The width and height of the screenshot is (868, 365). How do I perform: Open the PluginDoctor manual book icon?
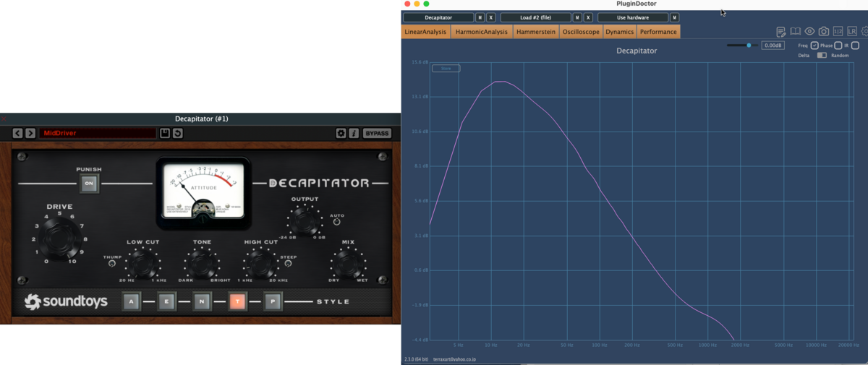point(795,32)
